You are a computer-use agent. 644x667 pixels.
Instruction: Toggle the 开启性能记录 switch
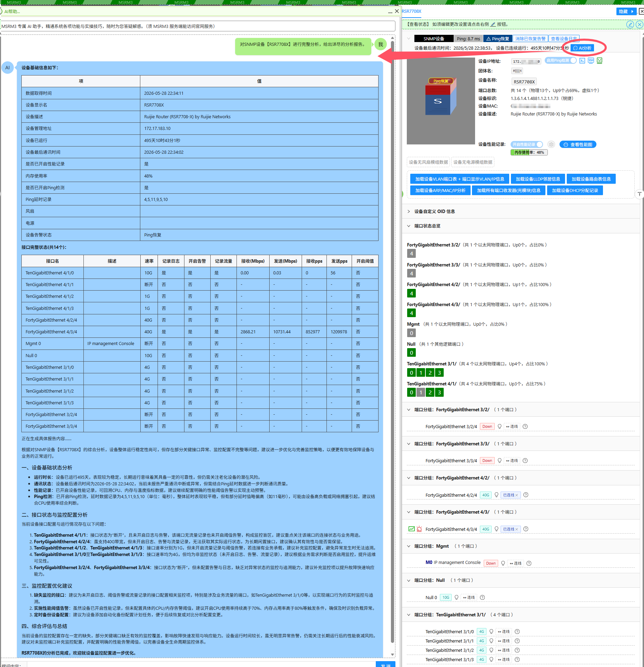527,144
